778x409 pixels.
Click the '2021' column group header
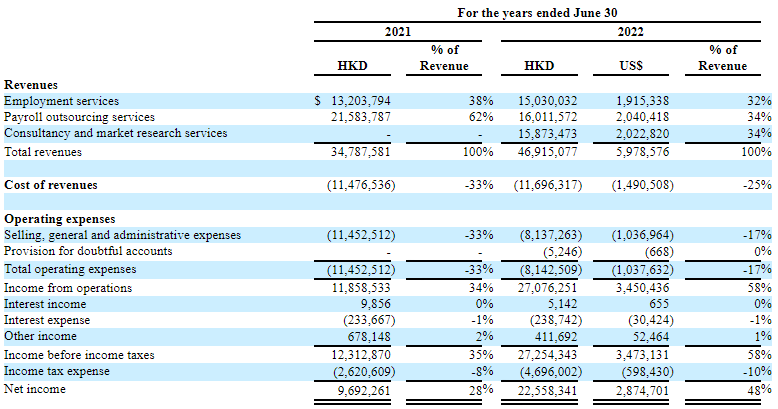(398, 32)
